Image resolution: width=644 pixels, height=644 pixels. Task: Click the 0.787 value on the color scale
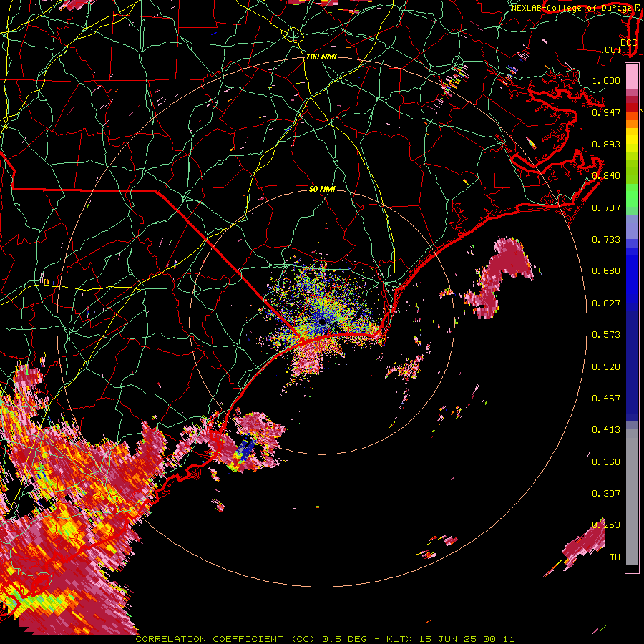(x=606, y=208)
